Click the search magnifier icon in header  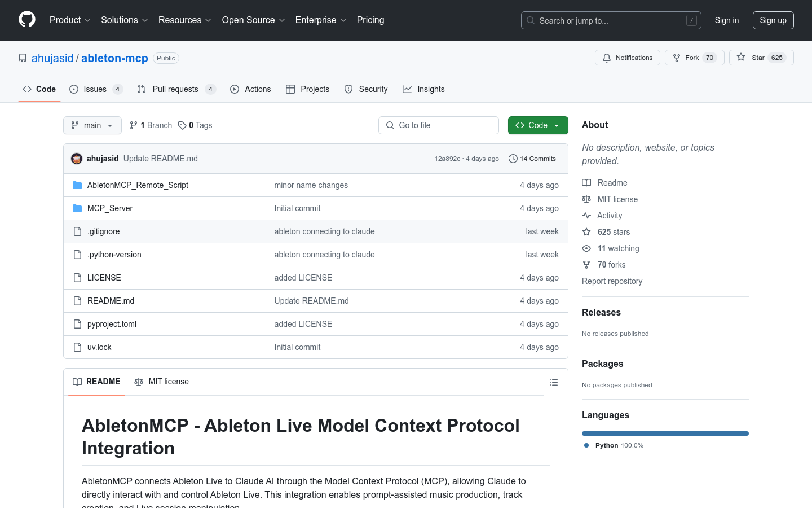click(x=531, y=20)
